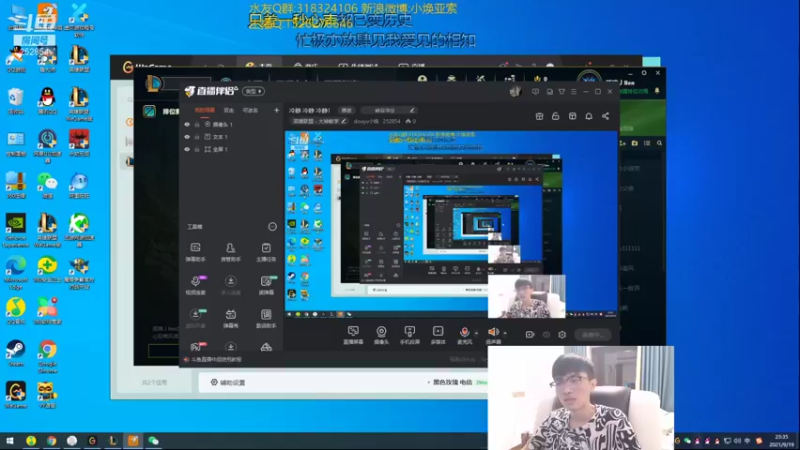800x450 pixels.
Task: Open stream settings gear in bottom bar
Action: pos(562,335)
